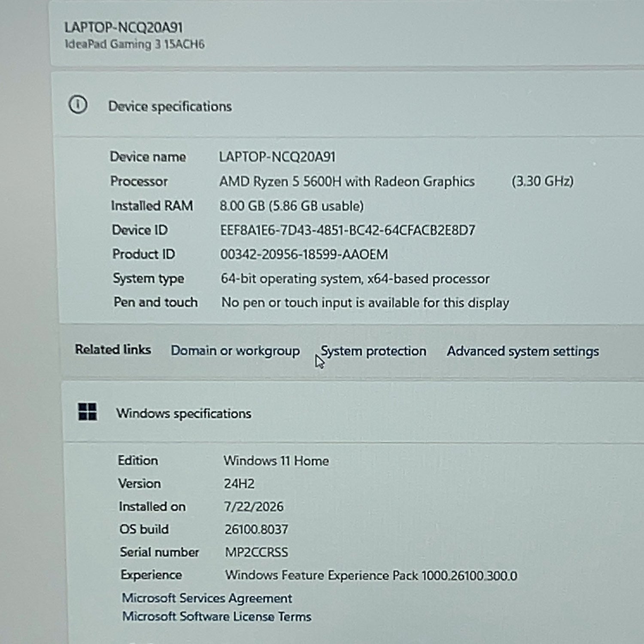Click the Related links label
Screen dimensions: 644x644
click(113, 349)
